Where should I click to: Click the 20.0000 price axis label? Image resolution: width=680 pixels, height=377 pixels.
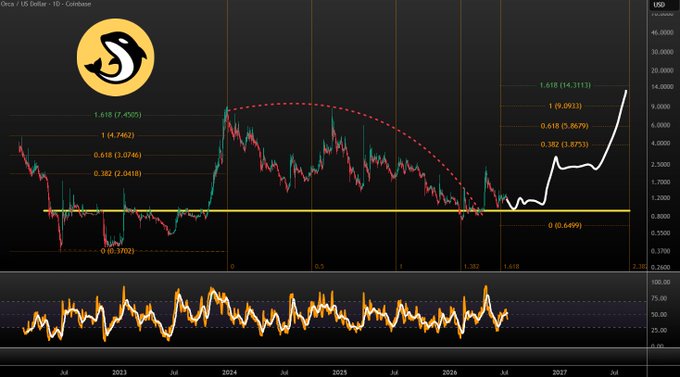point(662,70)
